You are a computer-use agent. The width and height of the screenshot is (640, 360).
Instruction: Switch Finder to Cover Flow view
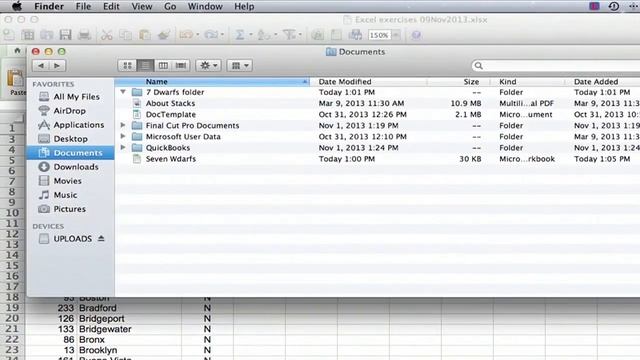click(x=181, y=65)
